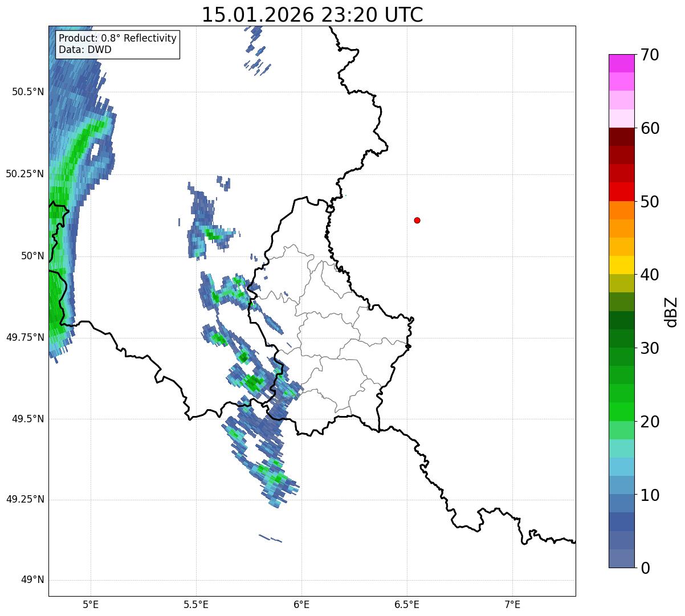Click the plot title '15.01.2026 23:20 UTC'

(312, 15)
